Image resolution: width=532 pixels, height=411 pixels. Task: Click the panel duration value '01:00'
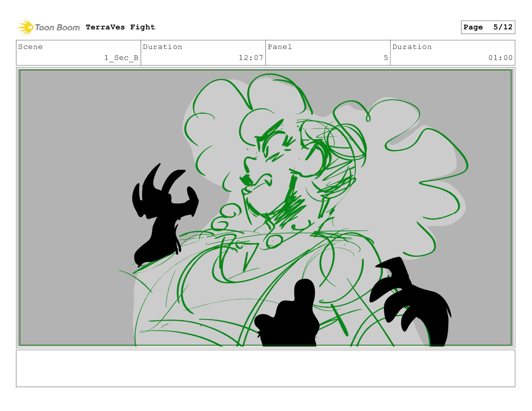click(x=500, y=58)
